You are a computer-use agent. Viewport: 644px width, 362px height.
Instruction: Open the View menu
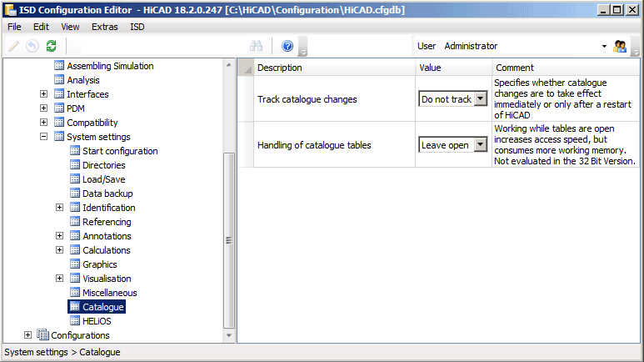coord(70,27)
